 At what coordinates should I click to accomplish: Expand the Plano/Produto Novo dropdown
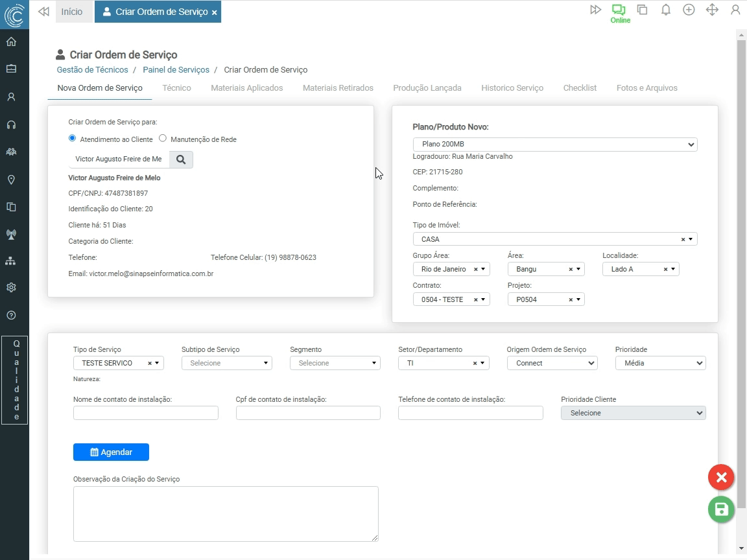click(x=554, y=145)
